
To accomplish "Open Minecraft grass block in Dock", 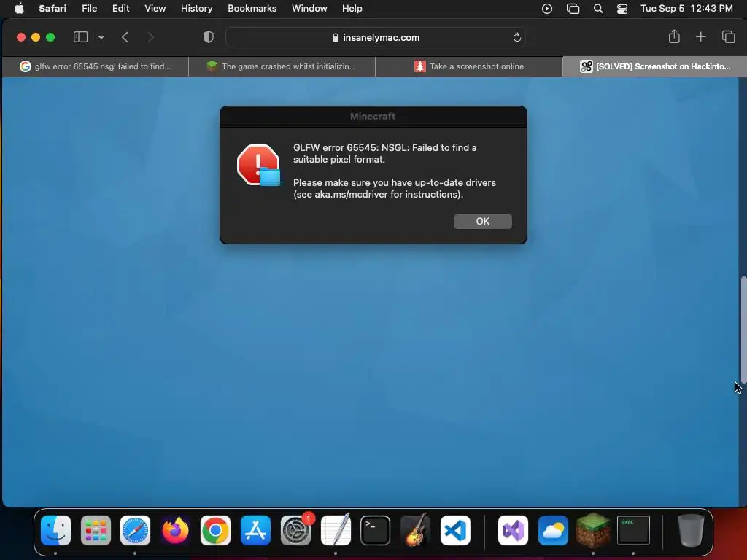I will point(593,530).
